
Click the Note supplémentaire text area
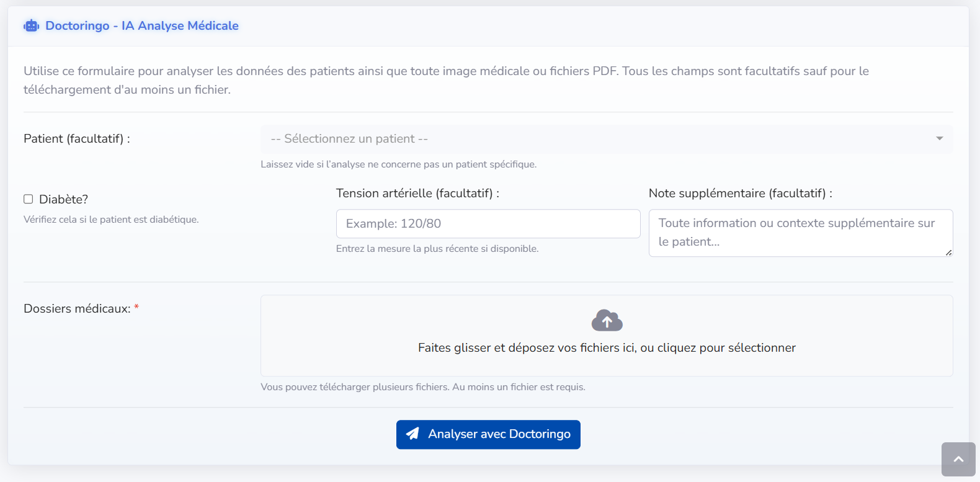pyautogui.click(x=800, y=233)
